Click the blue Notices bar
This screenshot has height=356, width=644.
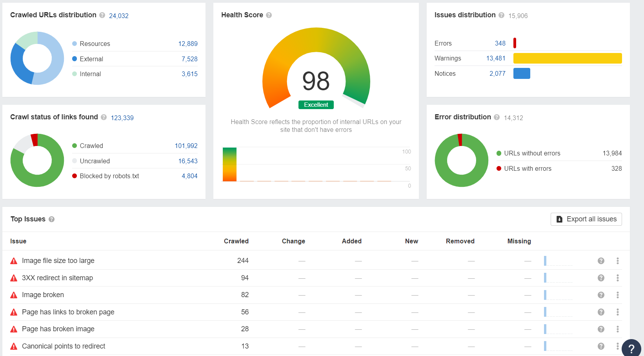coord(522,73)
